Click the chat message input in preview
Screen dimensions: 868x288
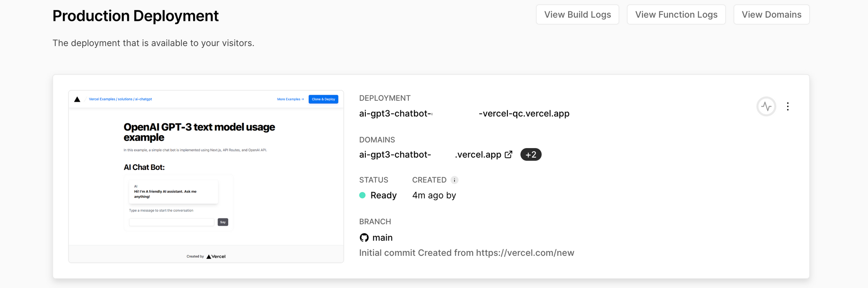coord(172,222)
